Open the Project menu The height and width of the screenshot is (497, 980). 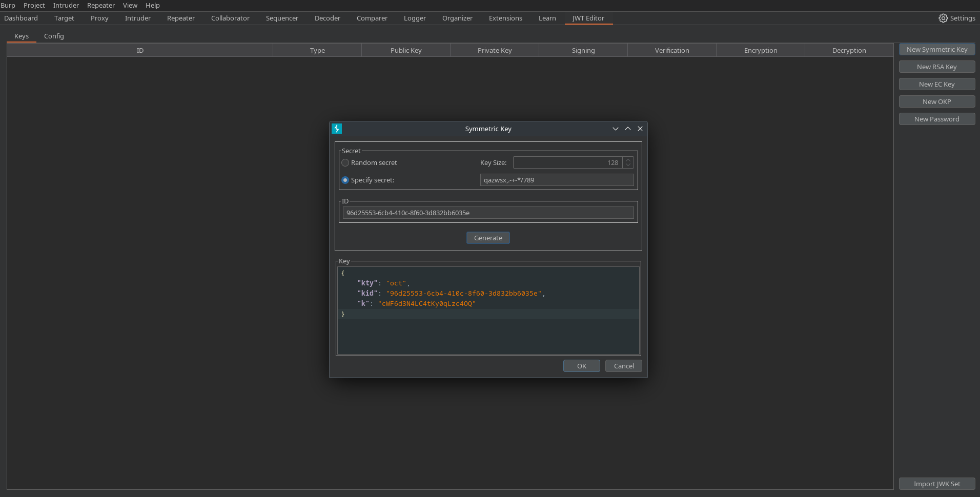click(34, 6)
